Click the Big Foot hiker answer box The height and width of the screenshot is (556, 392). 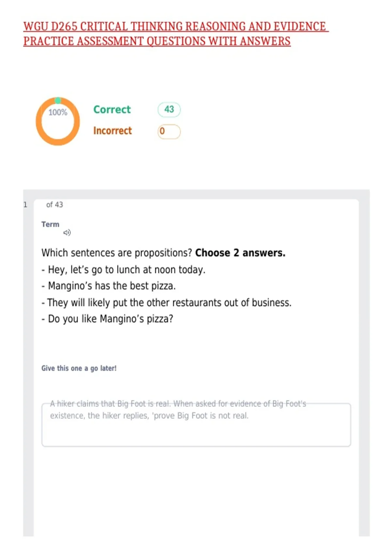[x=196, y=425]
